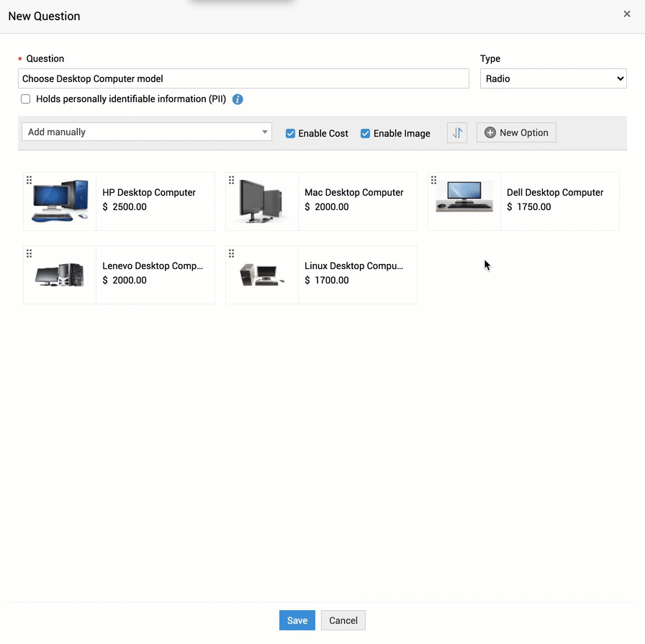
Task: Select the Linux Desktop Computer image
Action: click(261, 275)
